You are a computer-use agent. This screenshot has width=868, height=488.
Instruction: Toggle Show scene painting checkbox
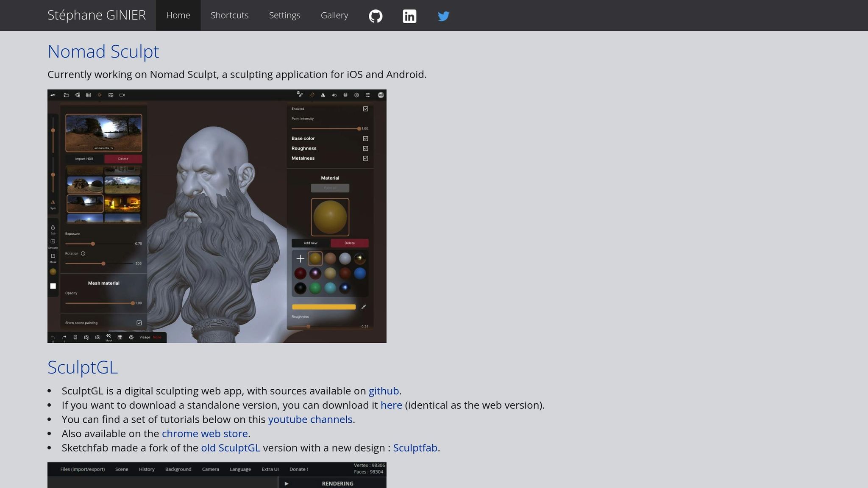coord(139,323)
